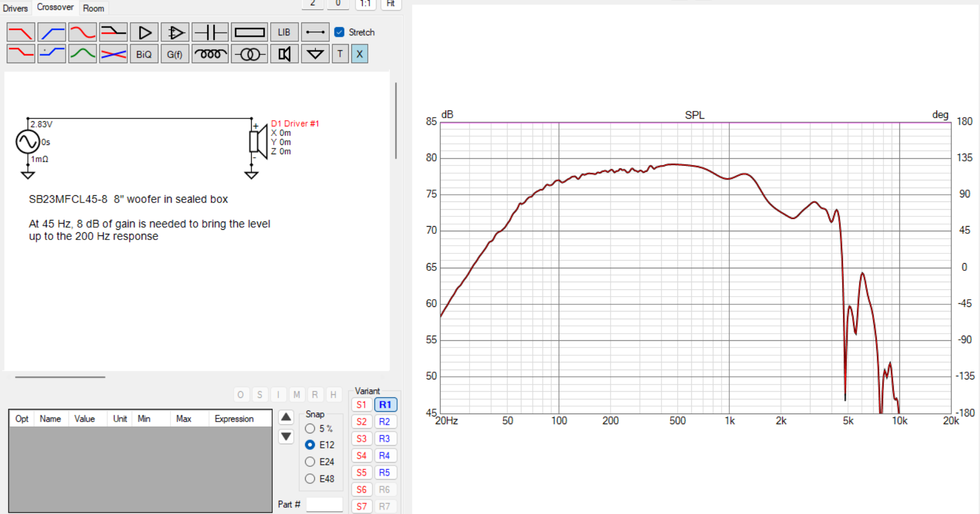Add an inductor coil component
The width and height of the screenshot is (980, 514).
click(210, 54)
